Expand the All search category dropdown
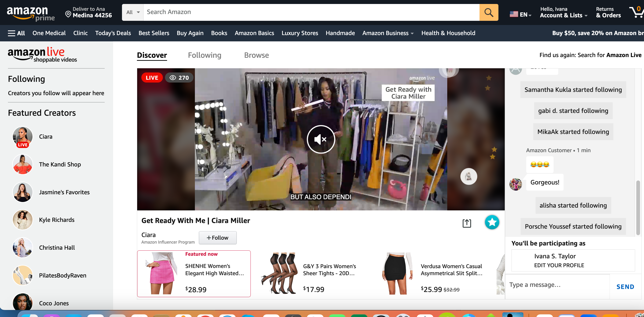 (x=132, y=12)
